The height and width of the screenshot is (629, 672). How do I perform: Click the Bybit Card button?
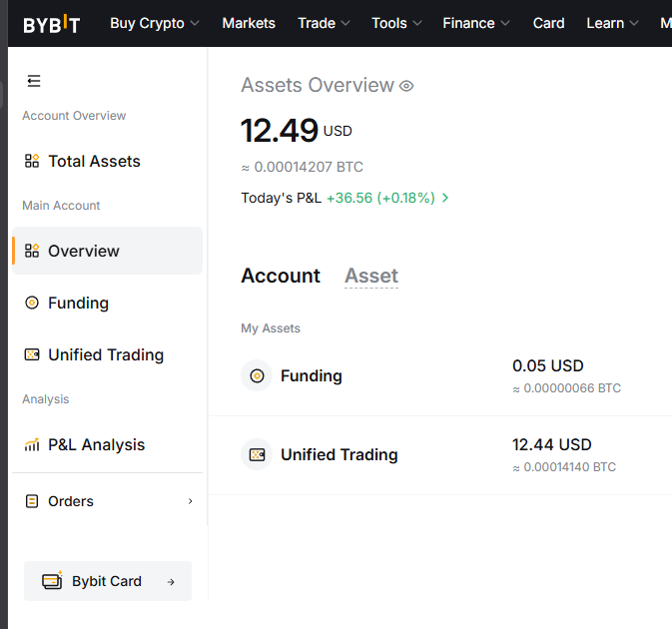[108, 581]
